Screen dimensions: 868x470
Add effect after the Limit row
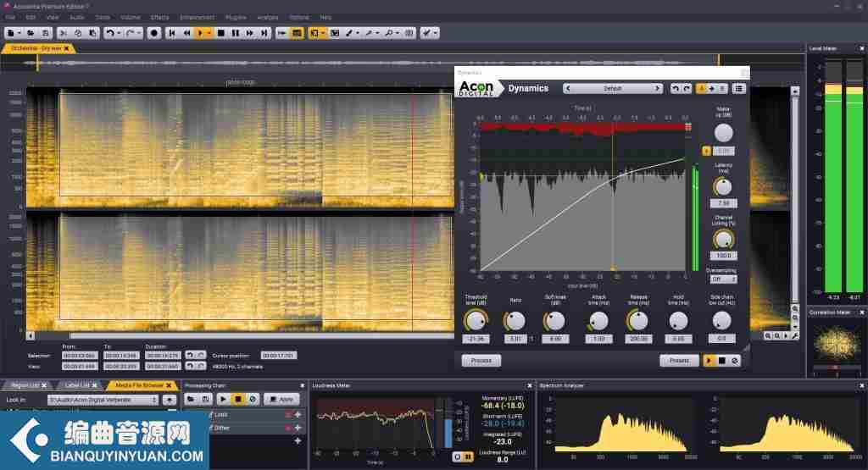click(x=298, y=414)
